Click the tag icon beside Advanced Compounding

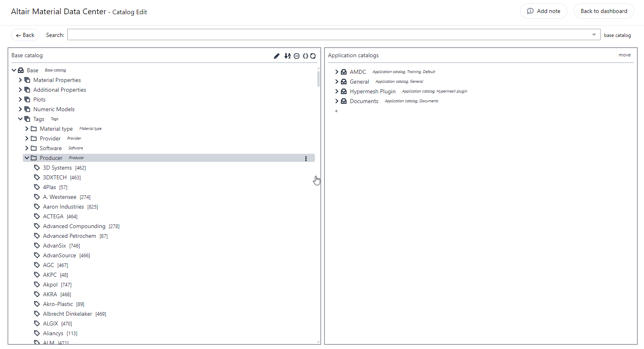37,226
